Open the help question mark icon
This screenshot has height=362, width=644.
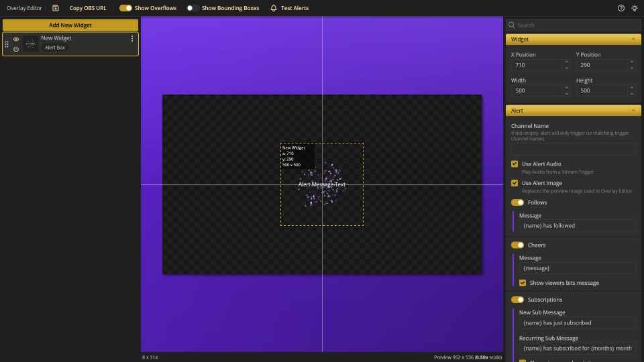coord(621,8)
